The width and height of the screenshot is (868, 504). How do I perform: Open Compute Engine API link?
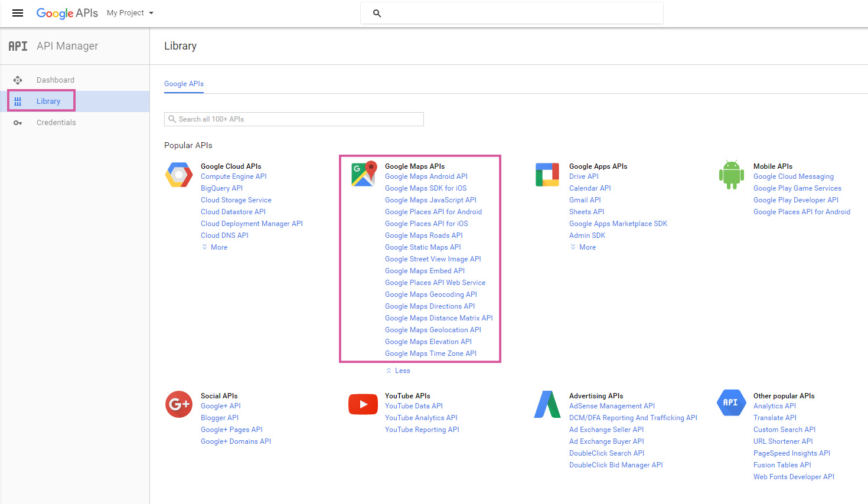coord(234,176)
